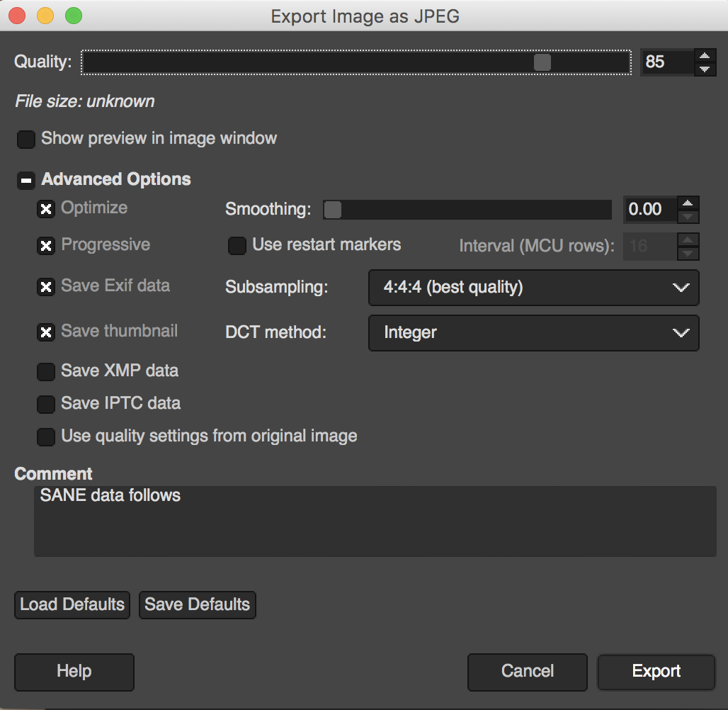728x710 pixels.
Task: Enable Show preview in image window
Action: coord(26,139)
